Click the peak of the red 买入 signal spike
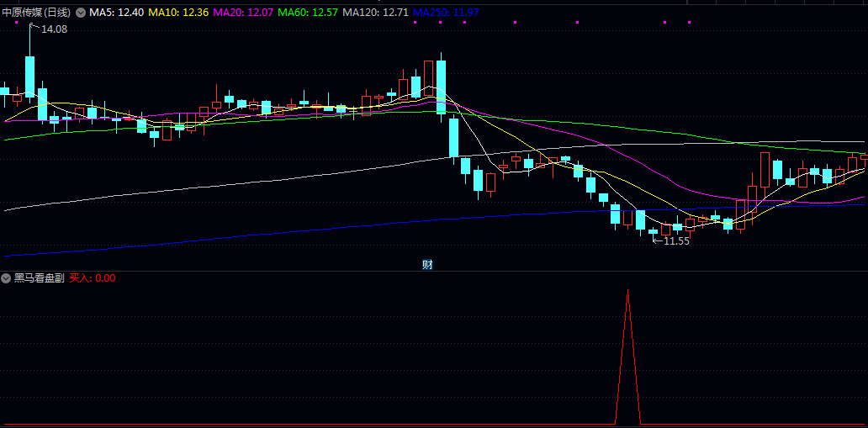Image resolution: width=868 pixels, height=428 pixels. pyautogui.click(x=627, y=290)
